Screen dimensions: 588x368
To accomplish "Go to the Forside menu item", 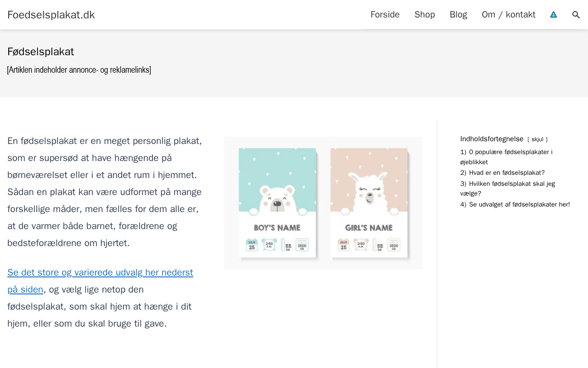I will pos(385,15).
